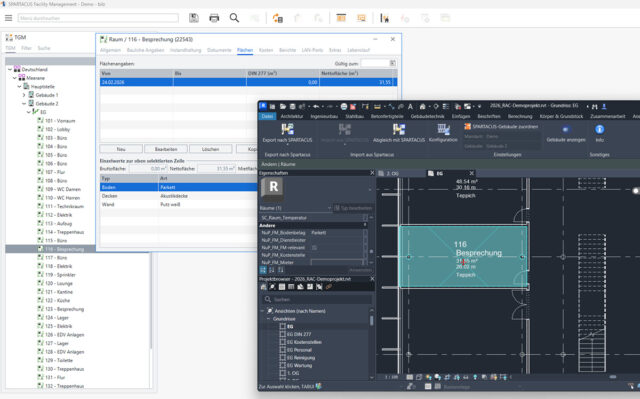This screenshot has width=640, height=399.
Task: Click the Neu button
Action: point(121,149)
